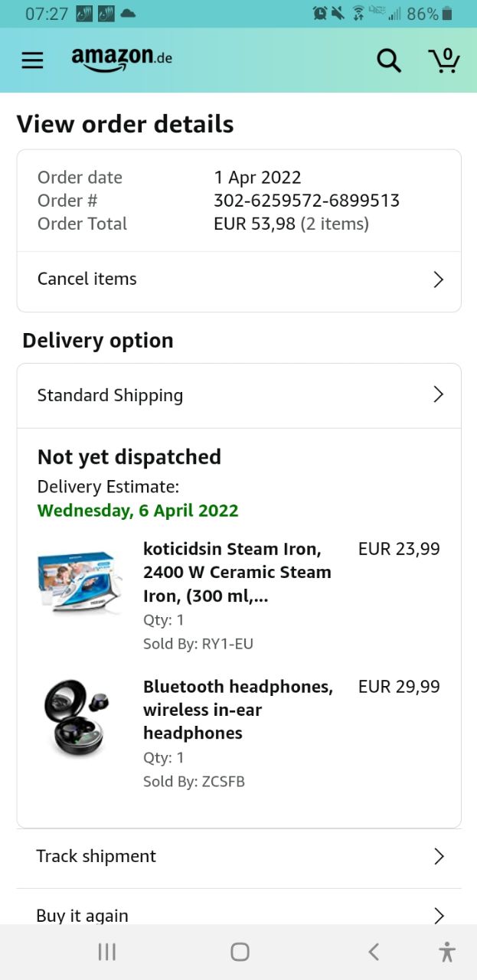Tap the steam iron product thumbnail
This screenshot has width=477, height=980.
tap(79, 582)
